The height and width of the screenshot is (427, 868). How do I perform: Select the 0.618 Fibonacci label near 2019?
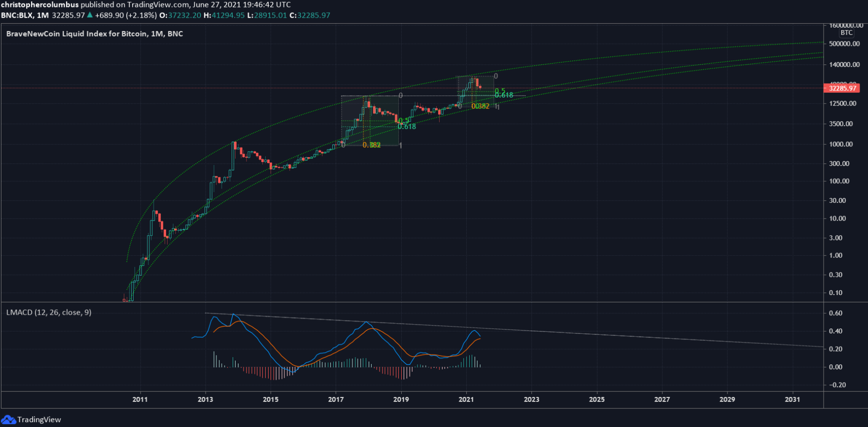(x=407, y=127)
